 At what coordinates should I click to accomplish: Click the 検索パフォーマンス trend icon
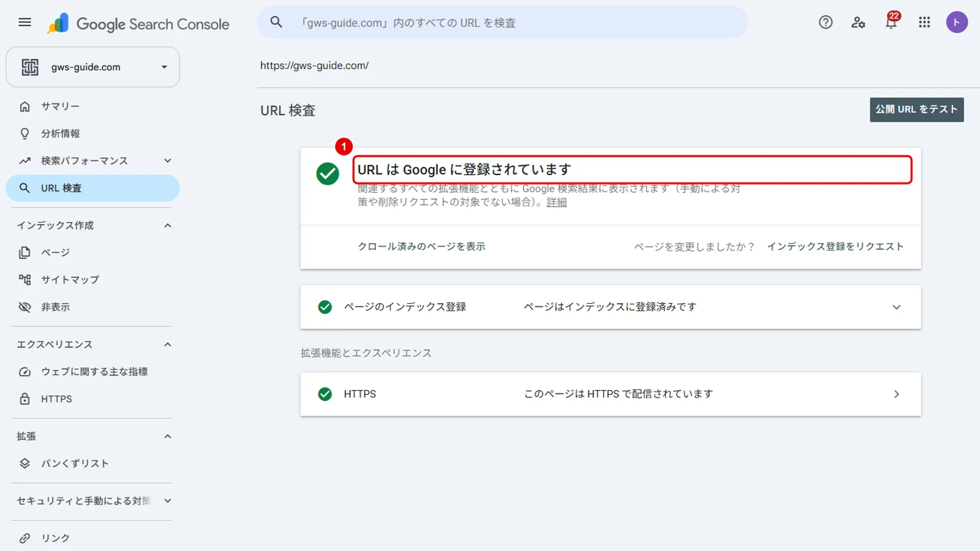24,161
